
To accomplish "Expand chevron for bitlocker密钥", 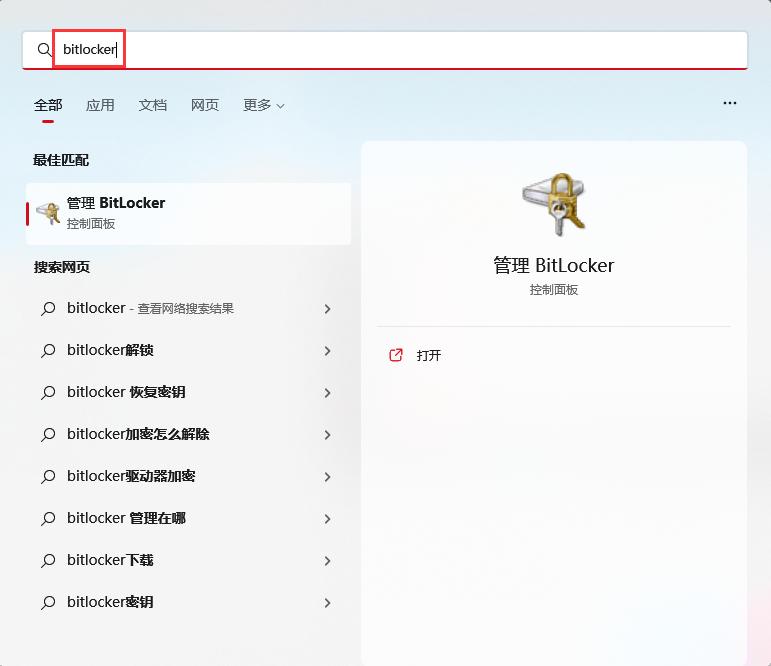I will click(327, 603).
